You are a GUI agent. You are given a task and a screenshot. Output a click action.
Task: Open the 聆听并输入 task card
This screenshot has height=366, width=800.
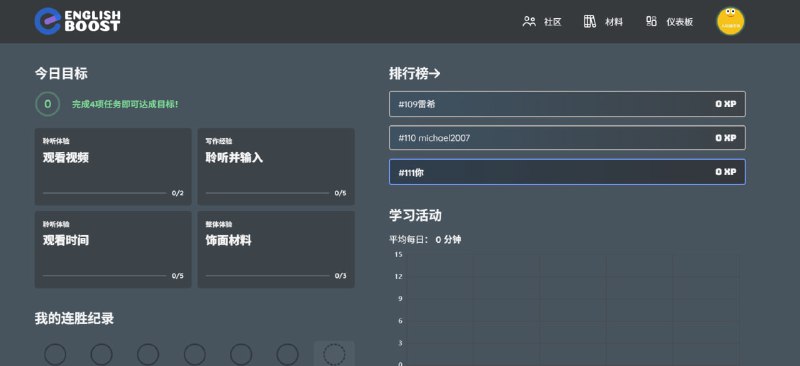point(276,166)
